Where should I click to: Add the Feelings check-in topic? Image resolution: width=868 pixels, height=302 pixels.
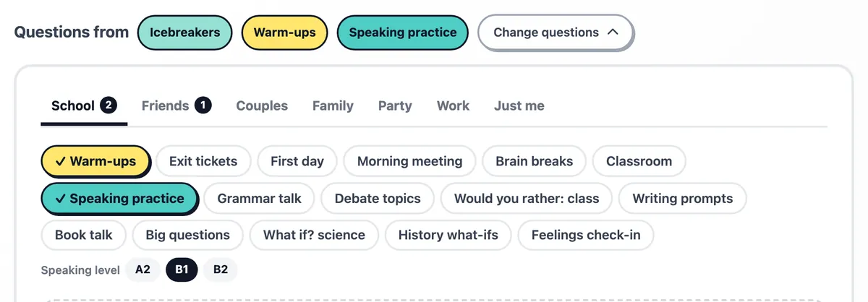(x=586, y=235)
